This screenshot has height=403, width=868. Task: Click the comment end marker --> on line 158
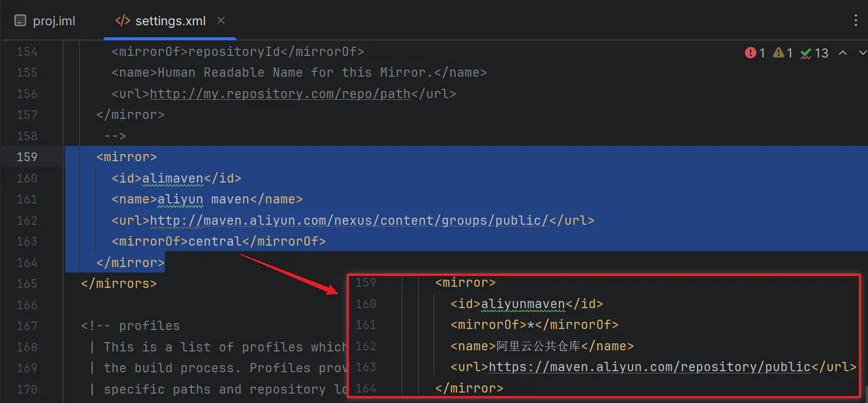pos(115,136)
